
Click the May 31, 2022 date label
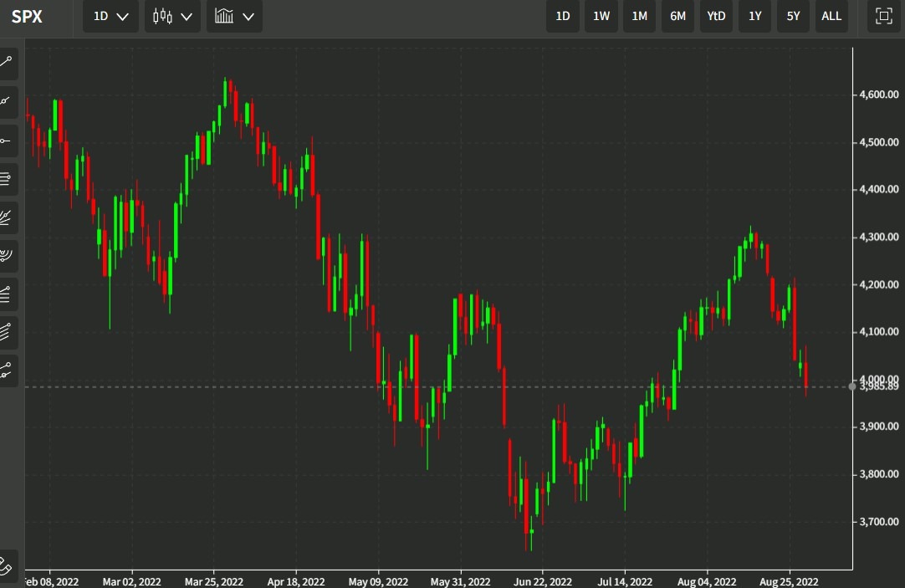coord(460,581)
